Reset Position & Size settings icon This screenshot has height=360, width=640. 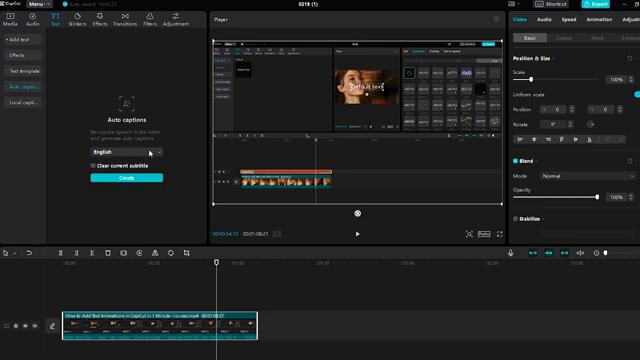tap(630, 58)
